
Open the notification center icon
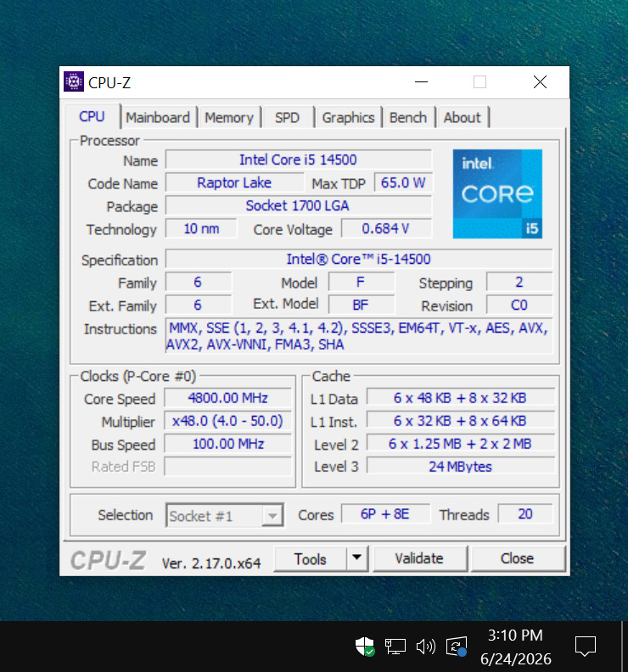tap(585, 646)
